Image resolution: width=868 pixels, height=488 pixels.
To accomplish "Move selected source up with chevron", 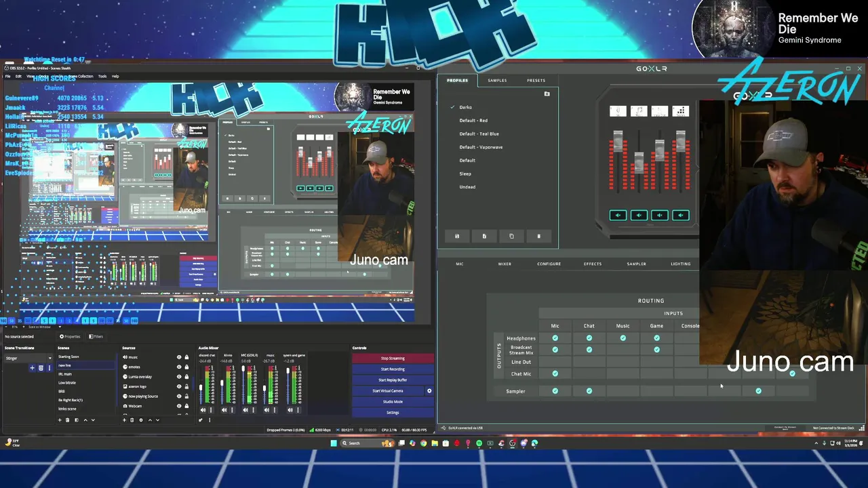I will tap(150, 420).
